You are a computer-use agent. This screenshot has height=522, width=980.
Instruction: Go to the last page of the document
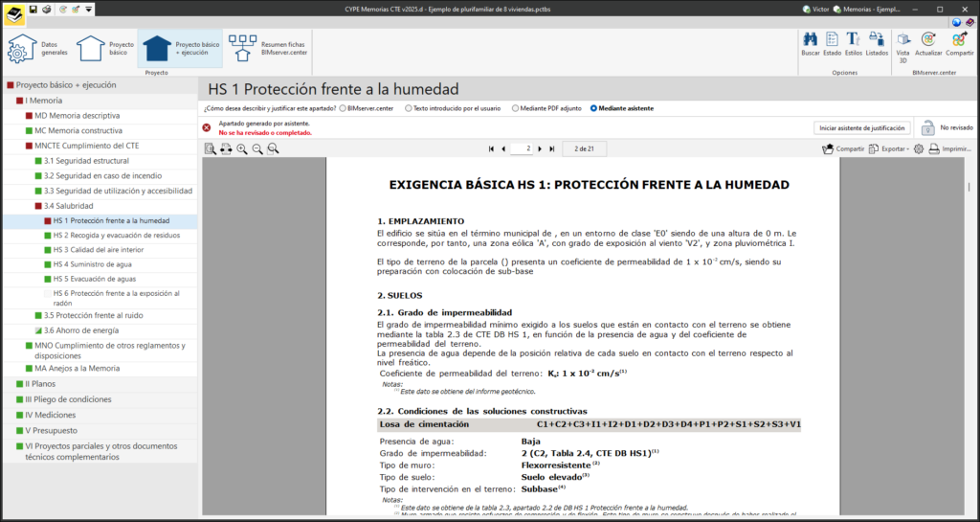(552, 148)
